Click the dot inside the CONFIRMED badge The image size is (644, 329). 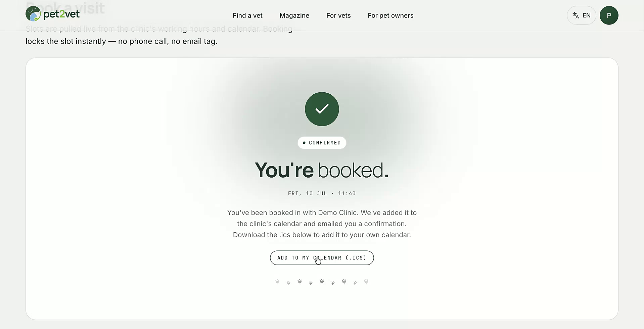(x=304, y=143)
